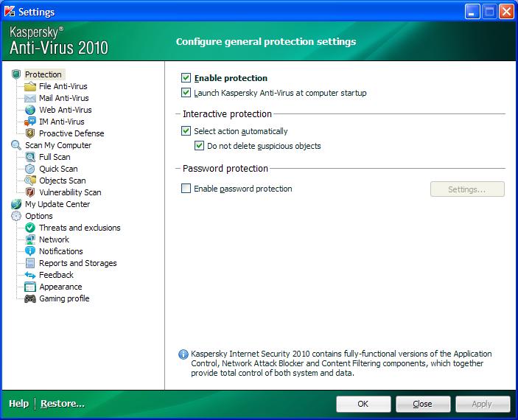Select the Options label
The image size is (518, 420).
[x=39, y=216]
